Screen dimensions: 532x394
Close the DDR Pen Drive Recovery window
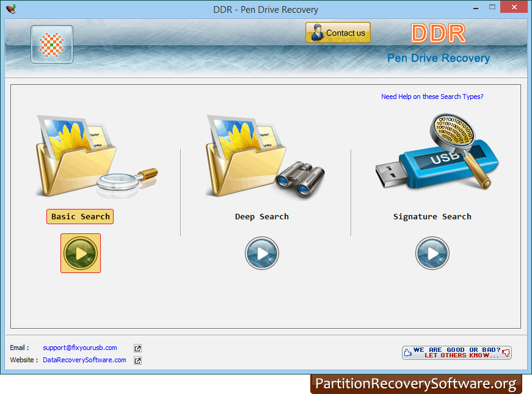coord(514,7)
